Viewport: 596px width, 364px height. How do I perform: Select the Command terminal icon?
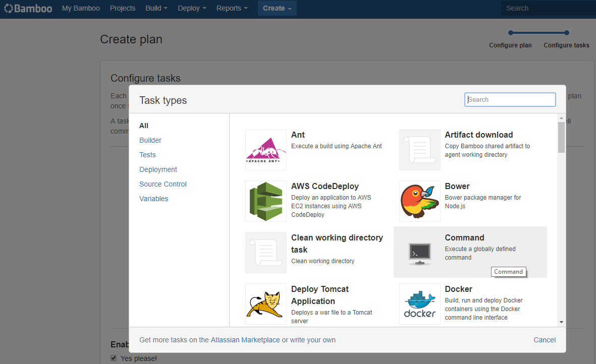(x=420, y=253)
